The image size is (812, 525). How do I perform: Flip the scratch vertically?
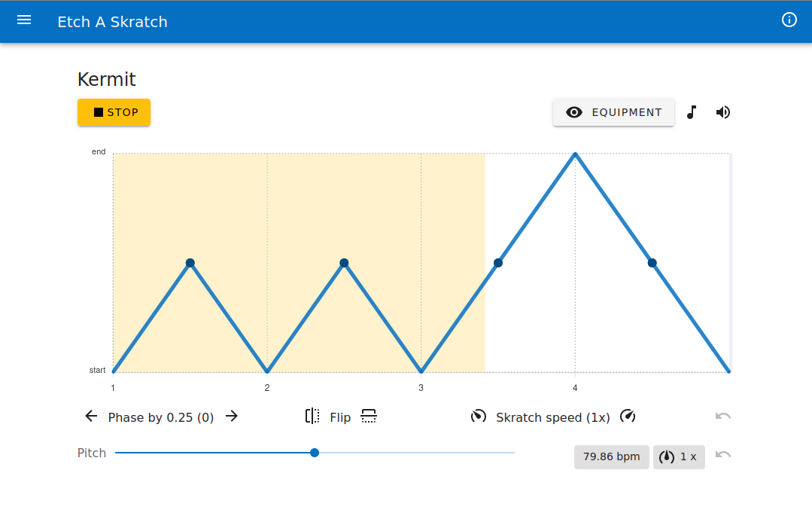[x=369, y=417]
